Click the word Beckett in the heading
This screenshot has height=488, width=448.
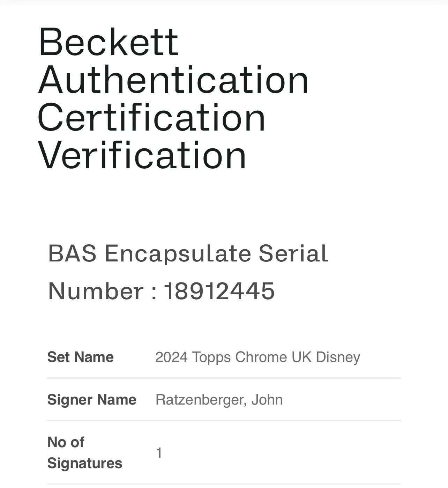coord(109,42)
